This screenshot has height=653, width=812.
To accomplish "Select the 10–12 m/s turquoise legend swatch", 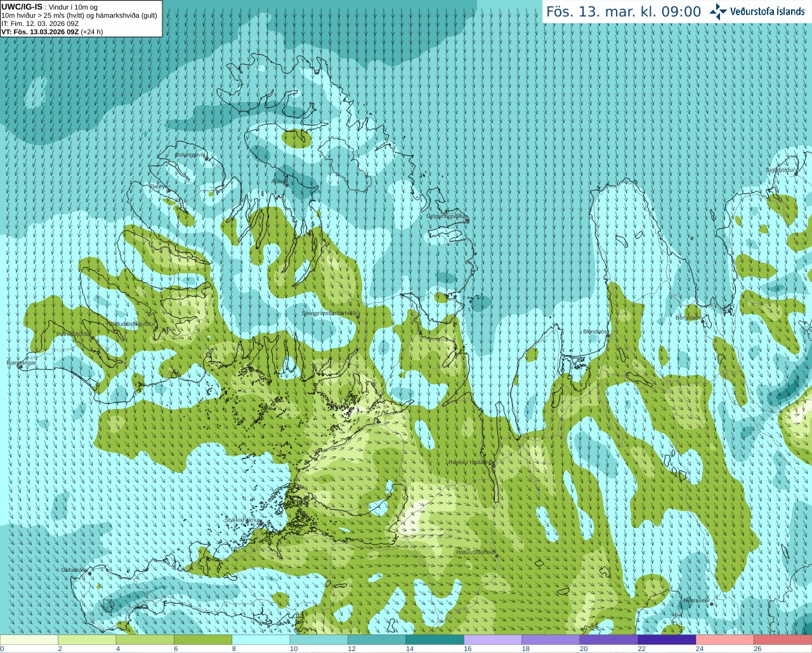I will pyautogui.click(x=319, y=640).
